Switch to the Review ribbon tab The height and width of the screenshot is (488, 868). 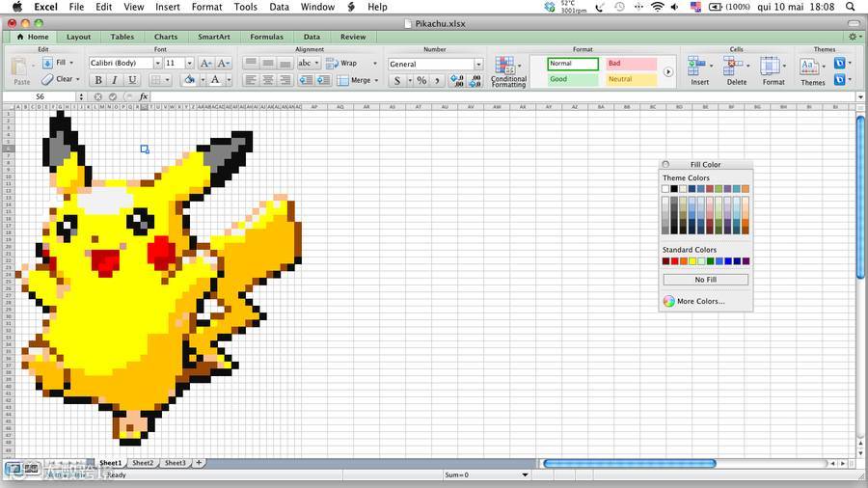click(x=353, y=37)
